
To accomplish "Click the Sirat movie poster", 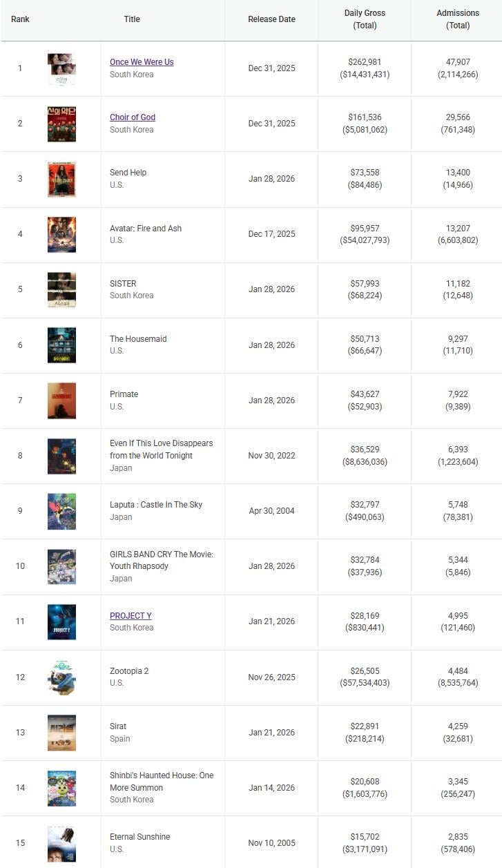I will point(61,733).
